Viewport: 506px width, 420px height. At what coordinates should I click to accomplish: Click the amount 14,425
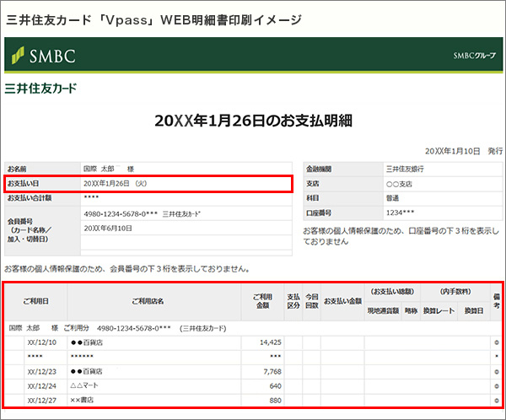click(x=271, y=342)
